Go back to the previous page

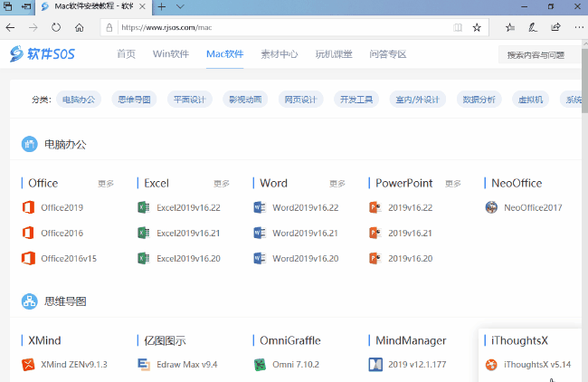coord(11,27)
